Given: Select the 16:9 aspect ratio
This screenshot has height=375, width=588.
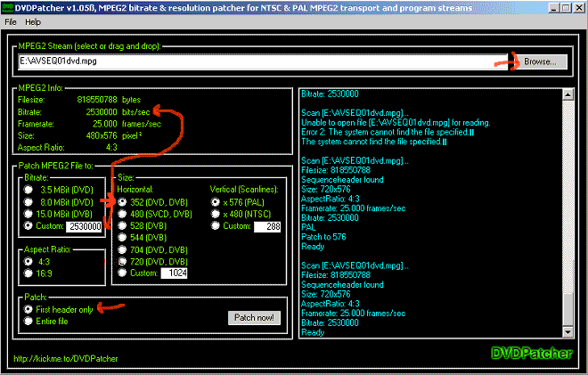Looking at the screenshot, I should (29, 273).
